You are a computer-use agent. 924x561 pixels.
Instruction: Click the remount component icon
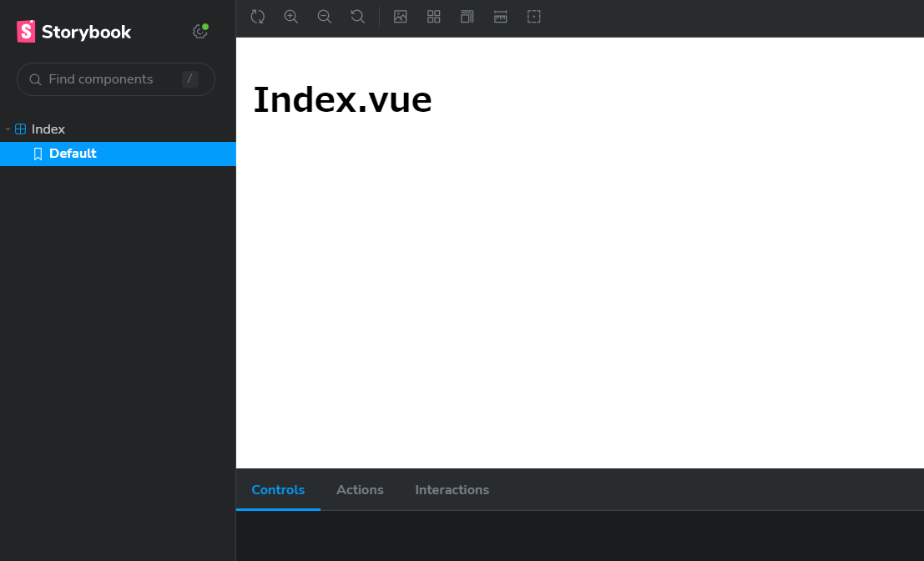258,17
